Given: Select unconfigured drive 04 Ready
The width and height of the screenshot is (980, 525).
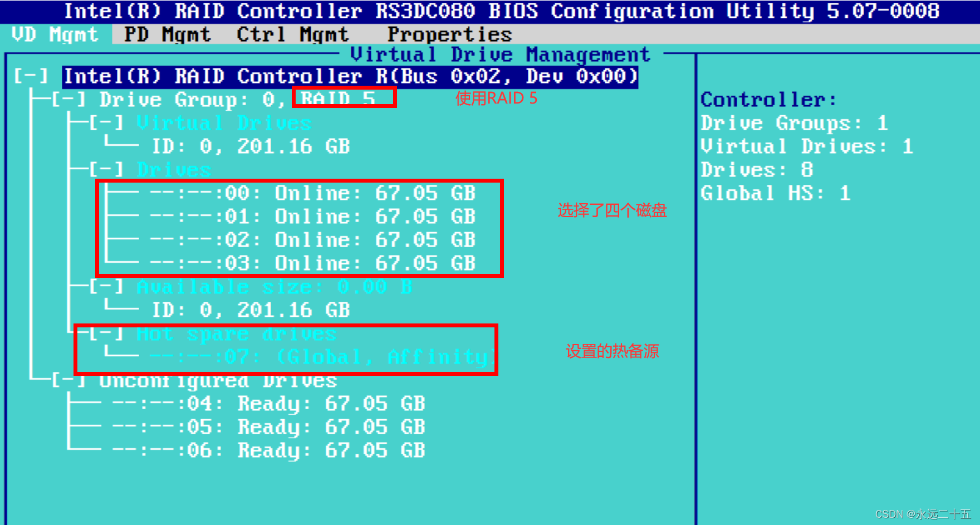Looking at the screenshot, I should tap(269, 404).
